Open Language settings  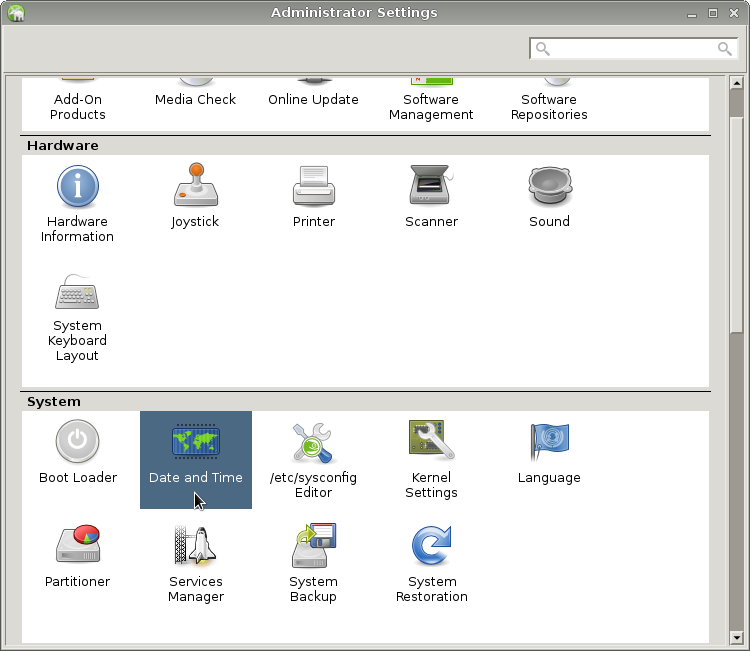coord(550,452)
